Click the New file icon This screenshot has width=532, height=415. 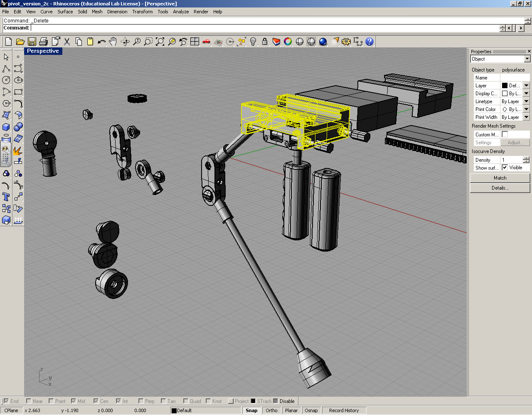pos(8,42)
